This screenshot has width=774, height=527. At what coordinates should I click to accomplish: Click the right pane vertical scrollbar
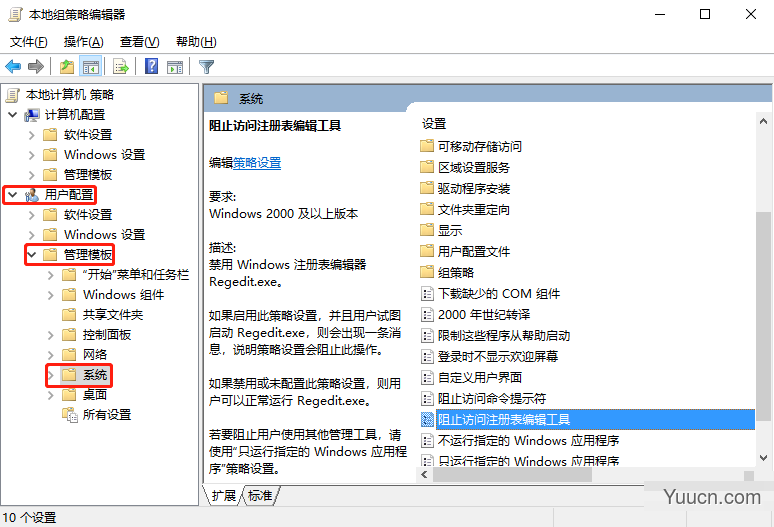pos(763,300)
